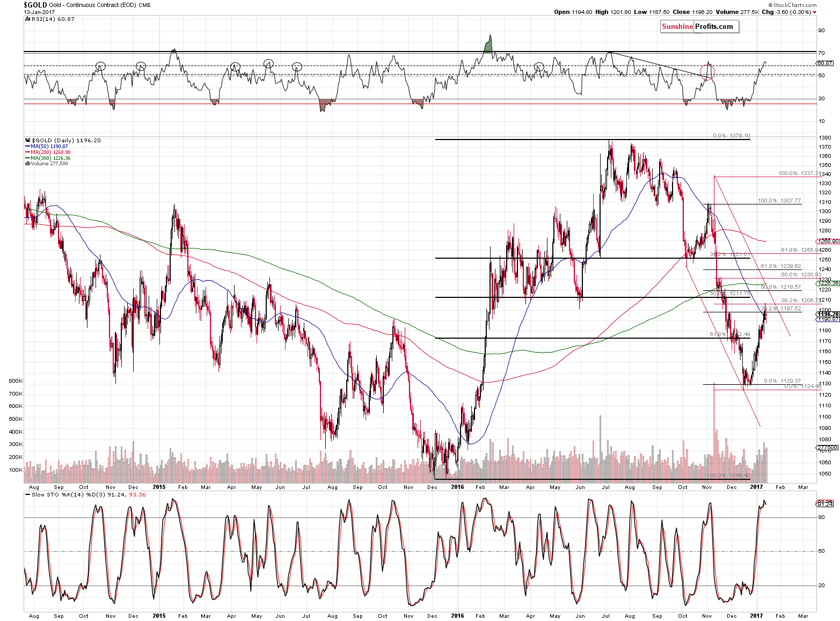Click the $GOLD ticker symbol in the title
Screen dimensions: 840x621
pos(35,5)
